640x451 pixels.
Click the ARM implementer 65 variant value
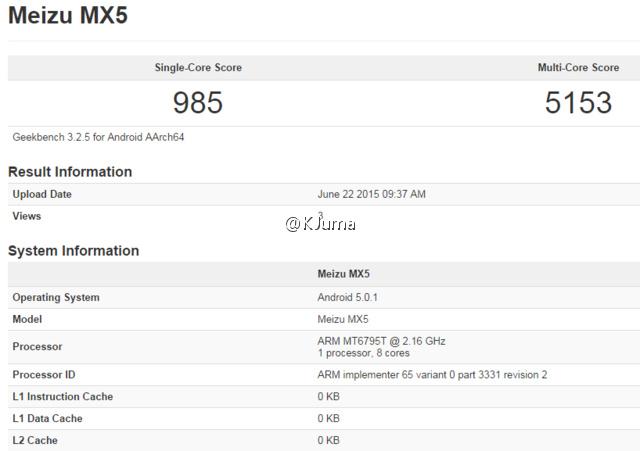(432, 375)
